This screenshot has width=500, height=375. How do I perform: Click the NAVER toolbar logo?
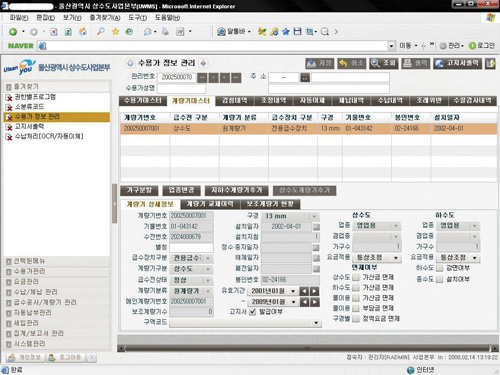click(21, 46)
